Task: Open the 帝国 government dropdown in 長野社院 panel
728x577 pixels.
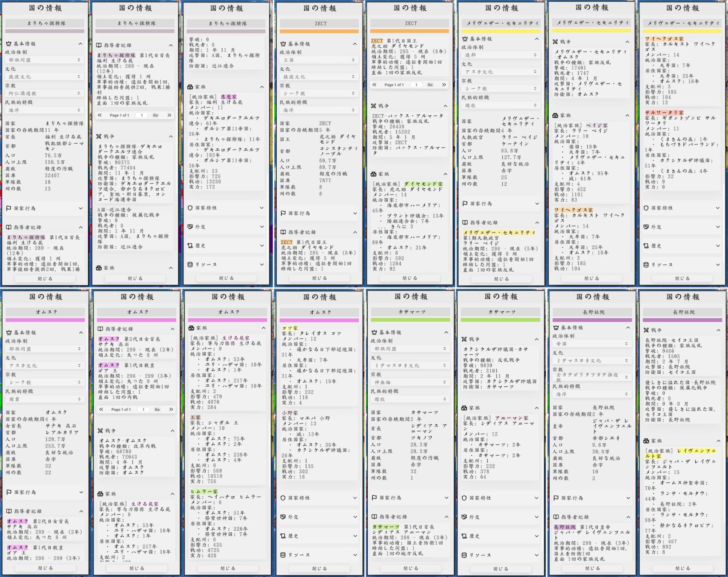Action: point(592,343)
